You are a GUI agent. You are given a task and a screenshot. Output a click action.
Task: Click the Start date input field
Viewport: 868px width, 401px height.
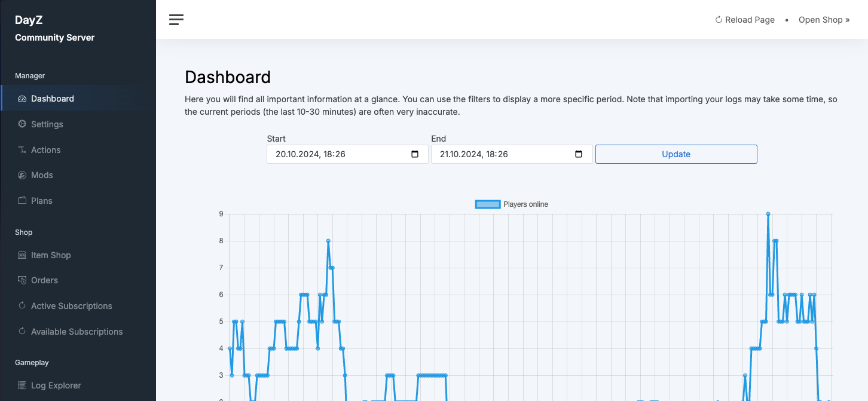click(x=335, y=154)
